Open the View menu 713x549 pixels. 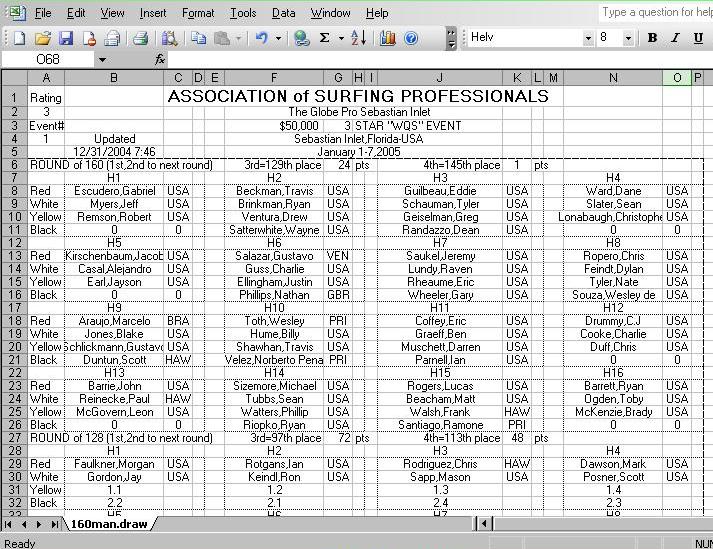(x=113, y=13)
